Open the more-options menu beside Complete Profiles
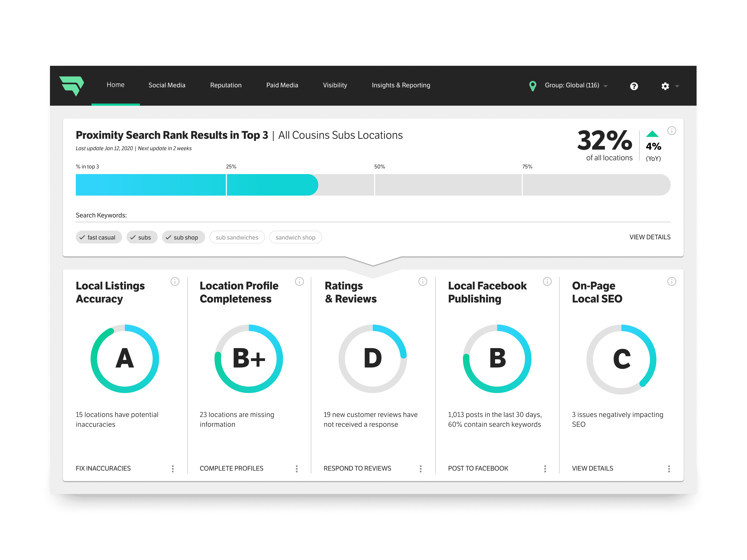 (x=297, y=469)
